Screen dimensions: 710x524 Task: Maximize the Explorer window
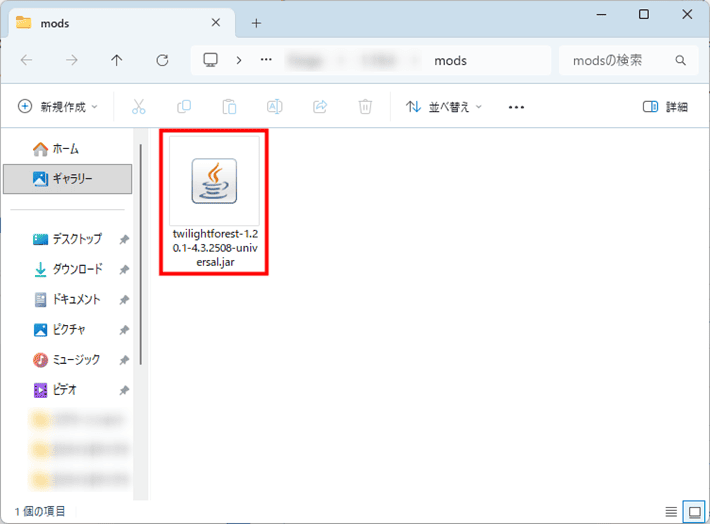point(643,14)
